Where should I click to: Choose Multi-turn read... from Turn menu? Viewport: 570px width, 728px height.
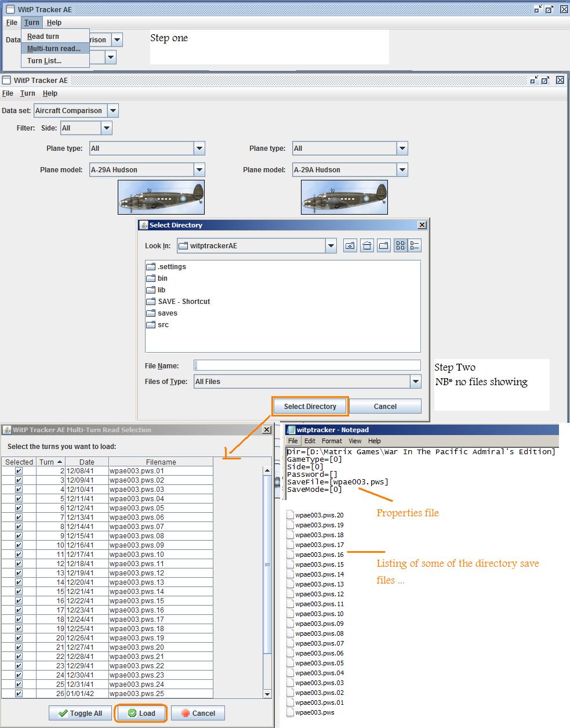[x=55, y=49]
